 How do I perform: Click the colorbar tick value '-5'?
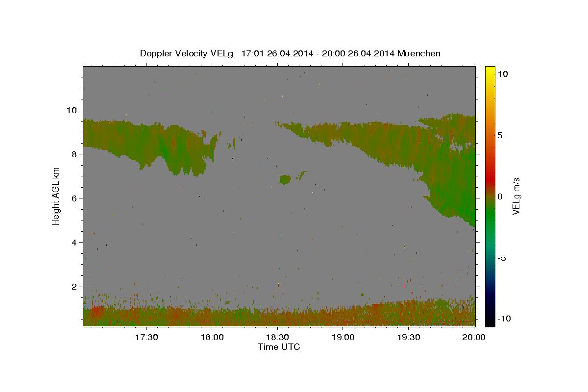click(501, 258)
